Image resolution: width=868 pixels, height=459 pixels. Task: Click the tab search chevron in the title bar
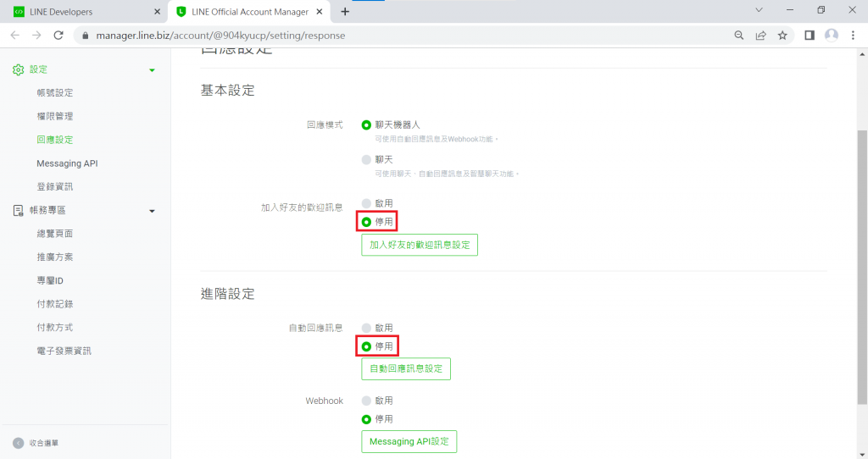pyautogui.click(x=759, y=10)
